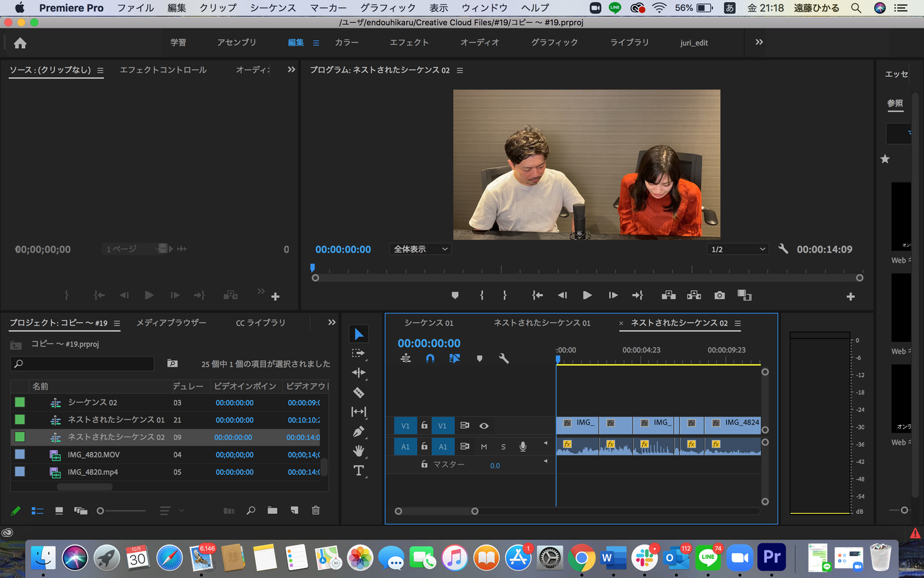The width and height of the screenshot is (924, 578).
Task: Choose the Ripple Edit tool
Action: 359,372
